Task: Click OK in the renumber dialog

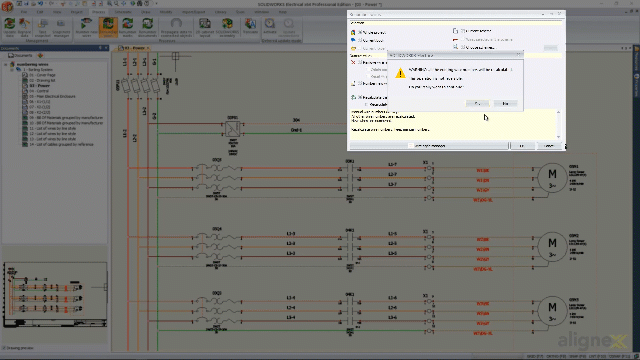Action: coord(522,146)
